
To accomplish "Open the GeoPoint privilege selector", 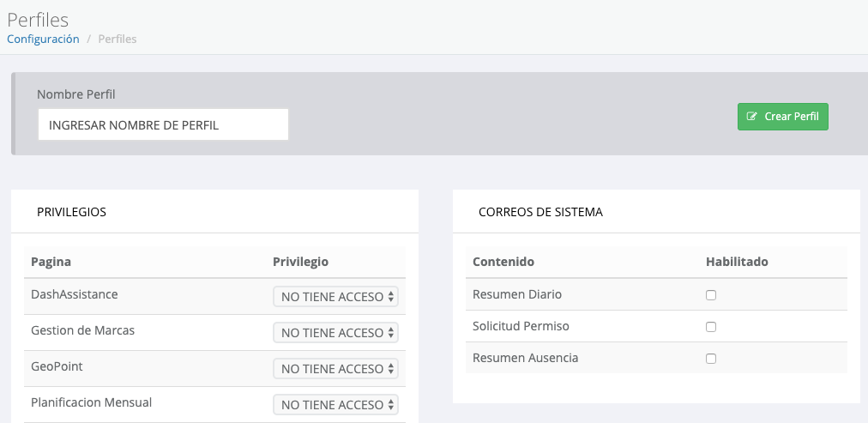I will click(x=335, y=369).
